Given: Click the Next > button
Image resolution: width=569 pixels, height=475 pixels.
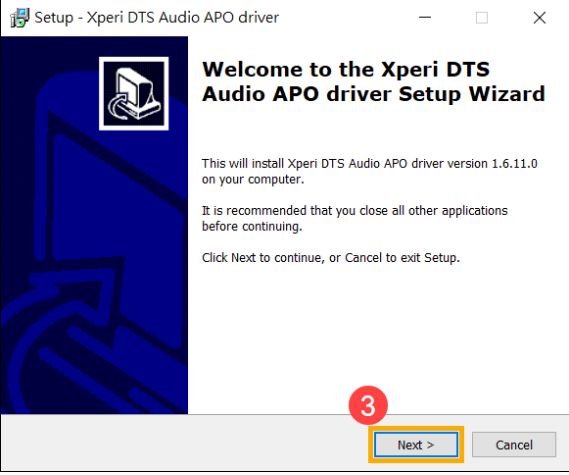Looking at the screenshot, I should point(416,445).
